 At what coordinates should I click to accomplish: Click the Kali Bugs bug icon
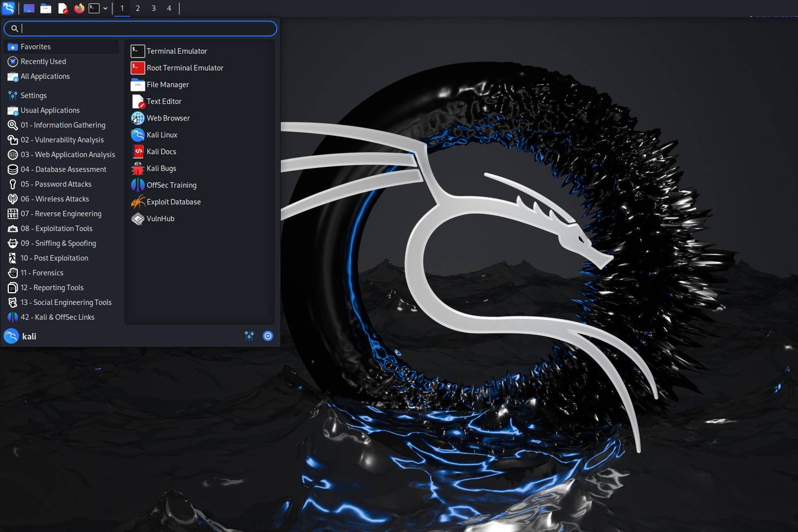coord(137,168)
